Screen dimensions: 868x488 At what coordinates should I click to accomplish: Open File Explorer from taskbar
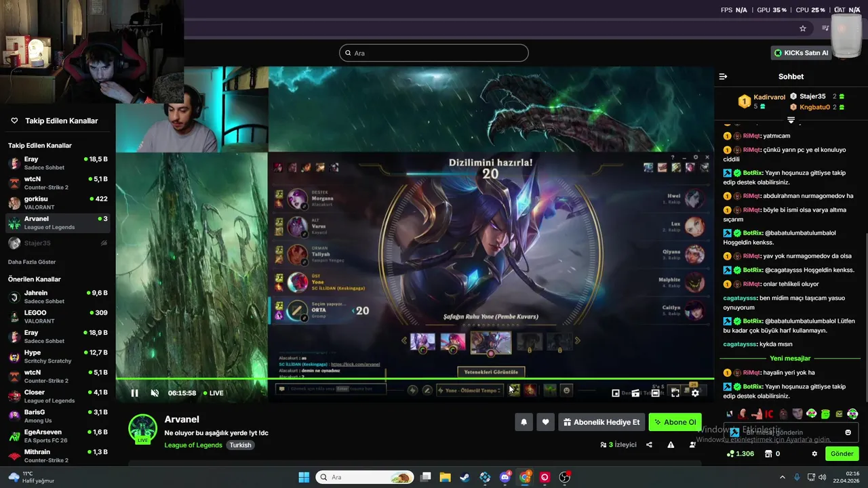pos(445,477)
